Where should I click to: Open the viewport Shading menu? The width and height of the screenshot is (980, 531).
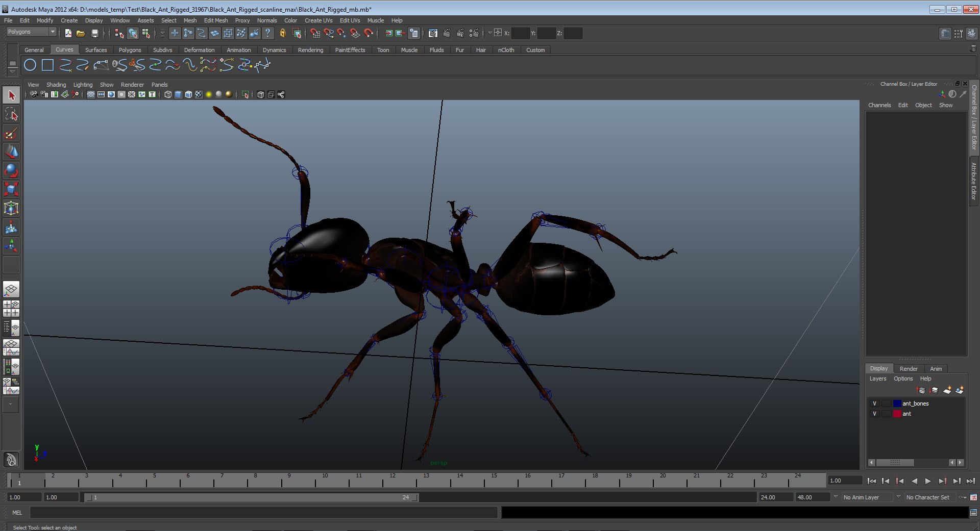[x=56, y=85]
